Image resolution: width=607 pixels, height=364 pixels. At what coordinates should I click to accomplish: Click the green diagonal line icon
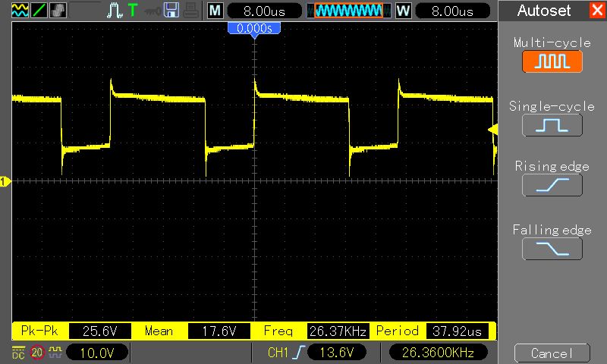38,11
